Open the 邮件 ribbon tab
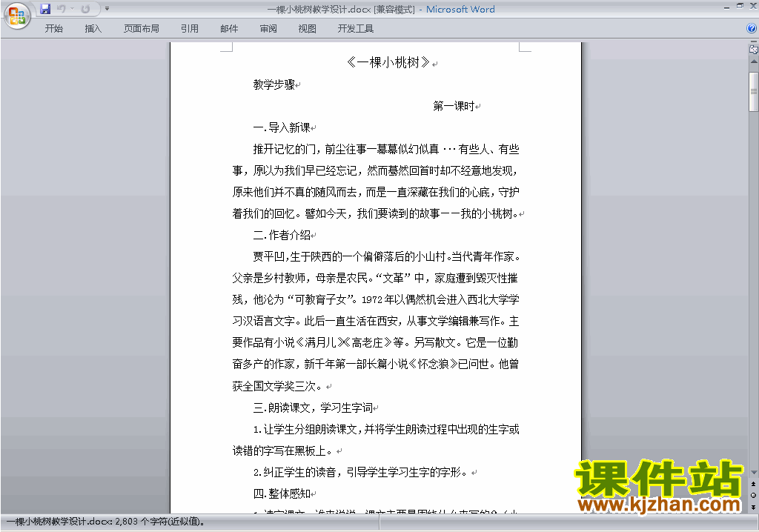The height and width of the screenshot is (532, 759). (229, 29)
